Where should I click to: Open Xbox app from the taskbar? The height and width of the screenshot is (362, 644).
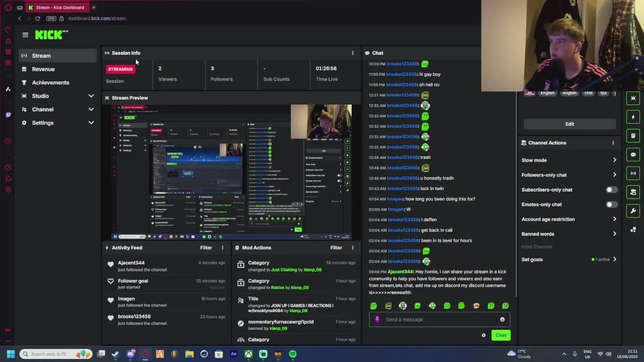[x=249, y=354]
